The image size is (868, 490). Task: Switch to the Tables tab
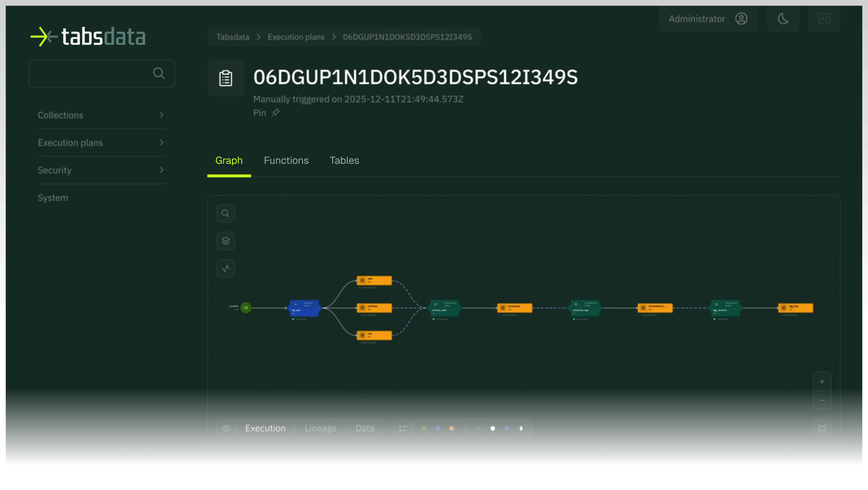point(344,161)
